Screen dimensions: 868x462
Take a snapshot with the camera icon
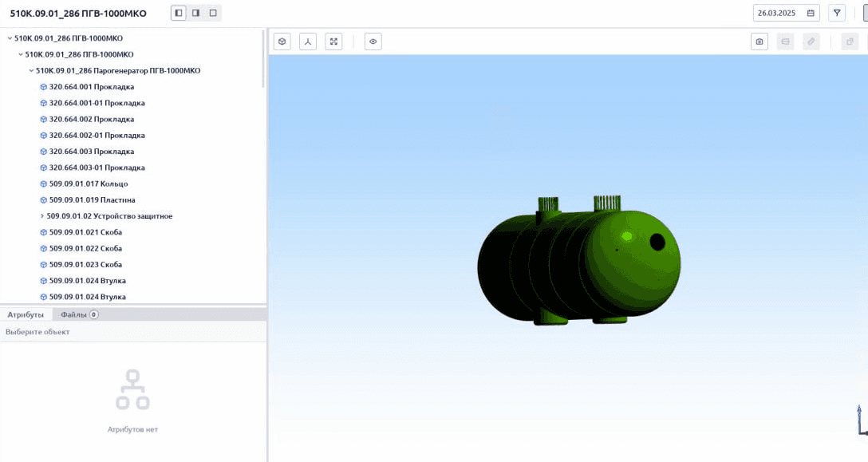(x=759, y=41)
